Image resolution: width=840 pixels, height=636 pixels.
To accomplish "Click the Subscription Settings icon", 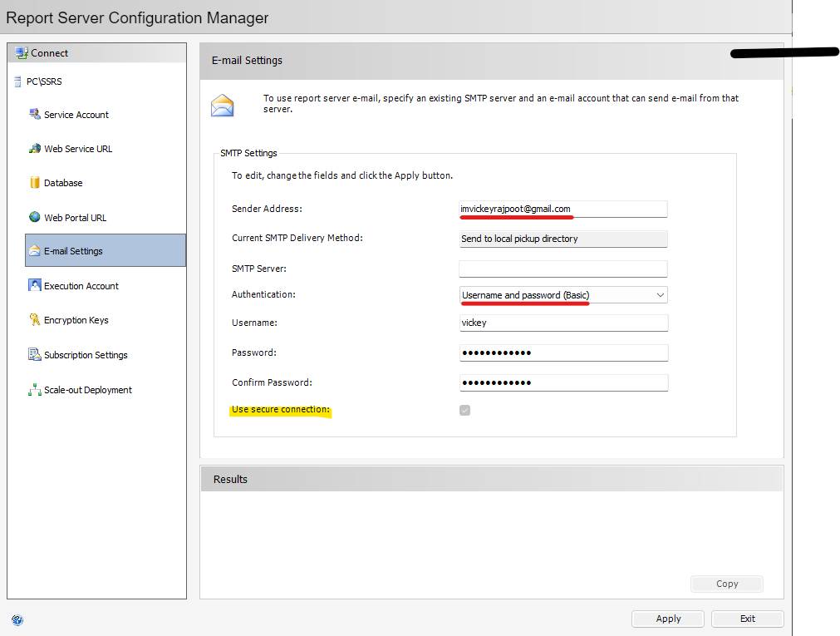I will pyautogui.click(x=35, y=354).
